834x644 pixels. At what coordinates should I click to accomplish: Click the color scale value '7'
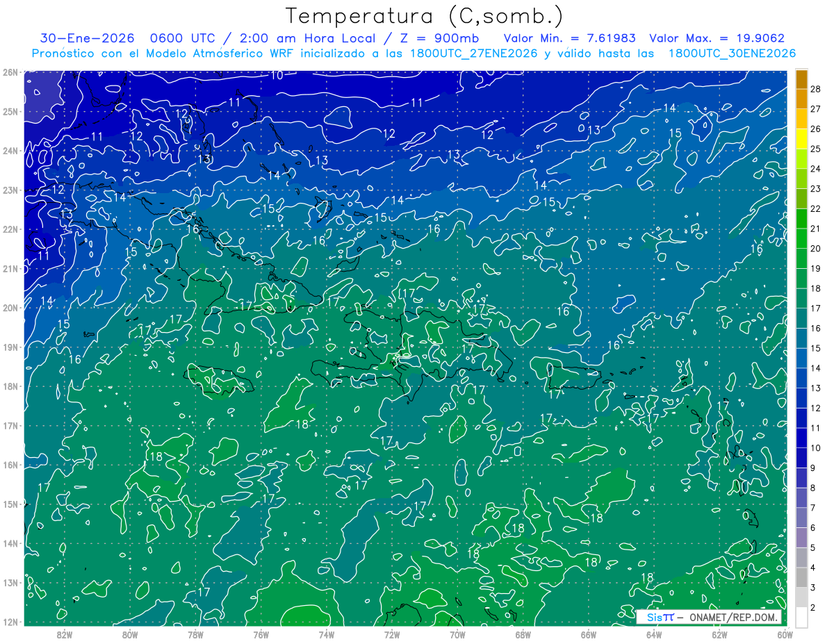click(813, 508)
